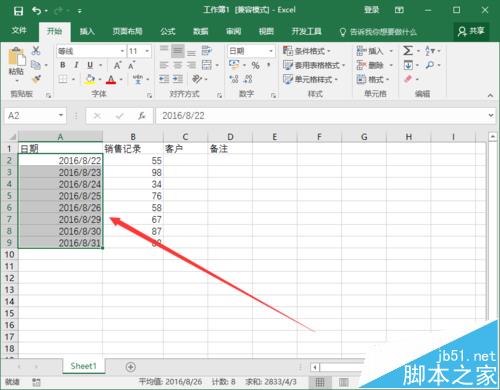
Task: Expand the formula bar
Action: point(490,115)
